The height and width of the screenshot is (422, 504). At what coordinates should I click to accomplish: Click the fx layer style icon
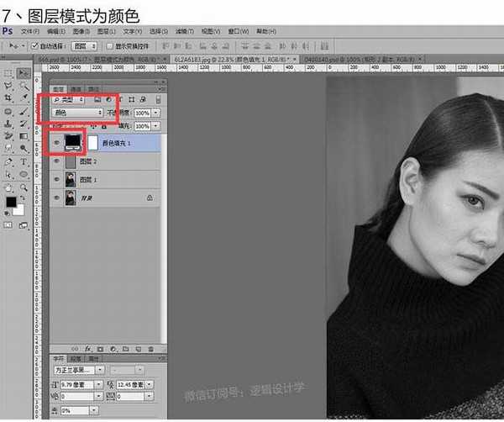point(87,347)
